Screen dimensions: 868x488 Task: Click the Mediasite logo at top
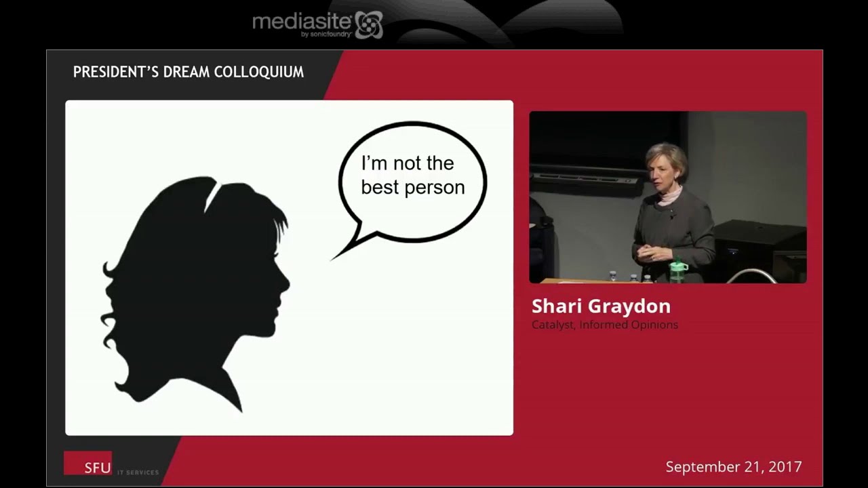coord(318,24)
